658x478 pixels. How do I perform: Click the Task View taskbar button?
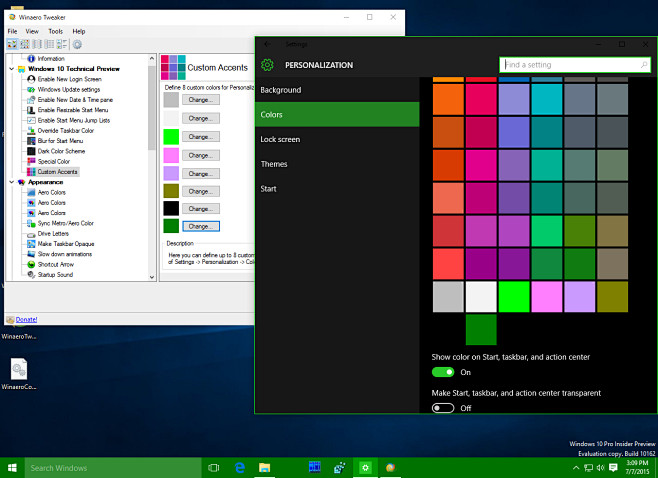(214, 468)
